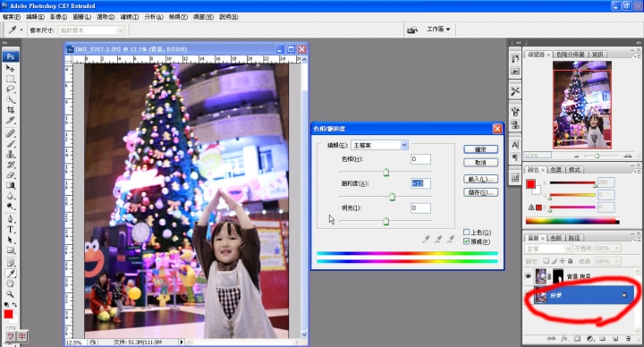The height and width of the screenshot is (347, 644).
Task: Click the 飽和度 saturation value field
Action: click(420, 183)
